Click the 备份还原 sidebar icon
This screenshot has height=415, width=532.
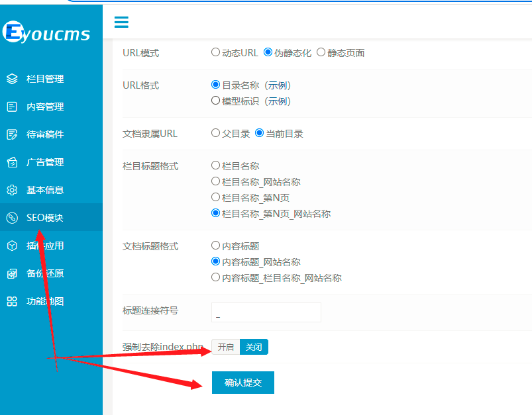tap(12, 273)
